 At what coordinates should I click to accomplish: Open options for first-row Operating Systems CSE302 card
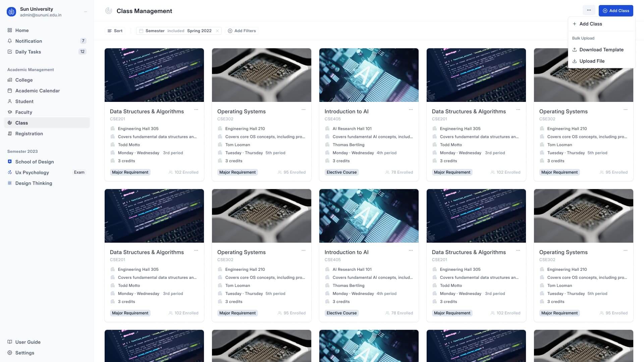304,110
